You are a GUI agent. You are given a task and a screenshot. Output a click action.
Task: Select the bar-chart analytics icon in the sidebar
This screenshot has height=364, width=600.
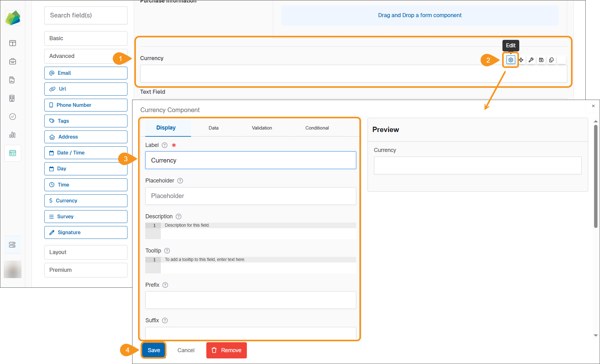(12, 135)
